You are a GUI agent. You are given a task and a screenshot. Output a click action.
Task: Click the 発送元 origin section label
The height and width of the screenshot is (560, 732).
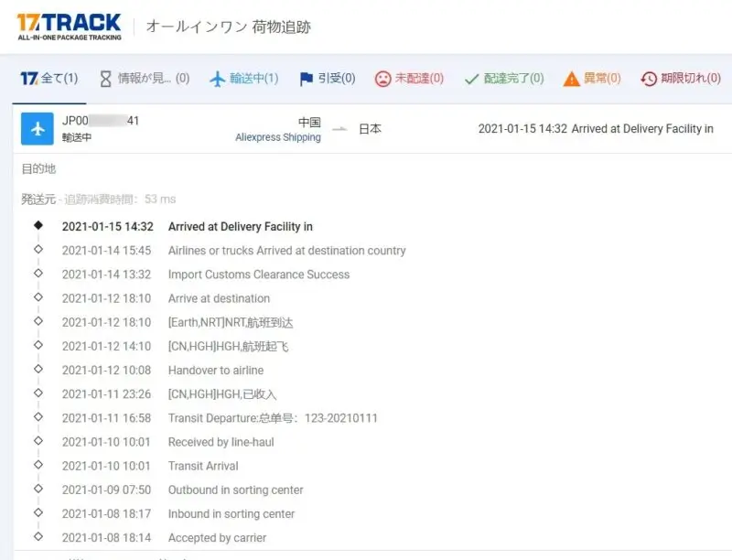38,199
